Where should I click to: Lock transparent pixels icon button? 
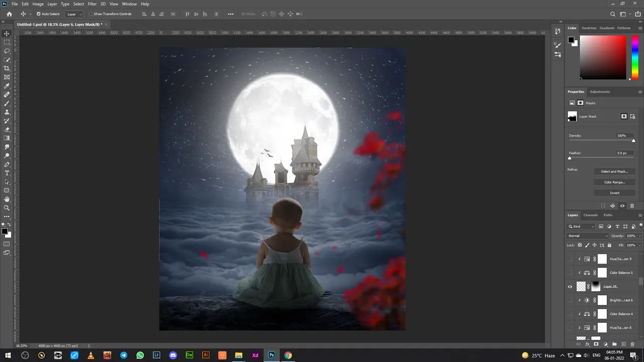pos(580,245)
